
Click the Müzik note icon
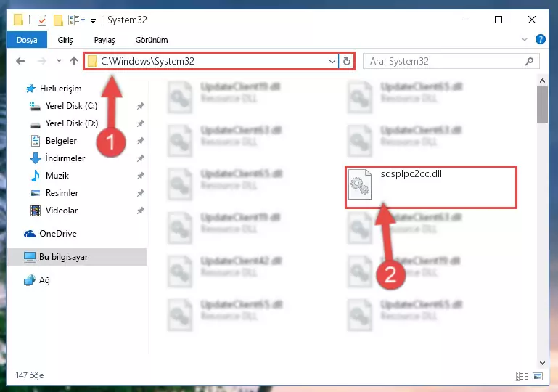(x=36, y=176)
